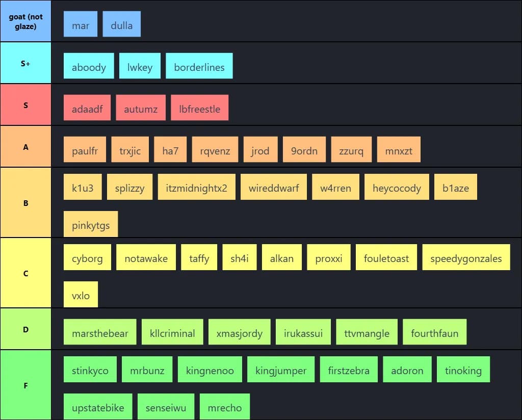Select aboody in the S+ tier

point(89,66)
